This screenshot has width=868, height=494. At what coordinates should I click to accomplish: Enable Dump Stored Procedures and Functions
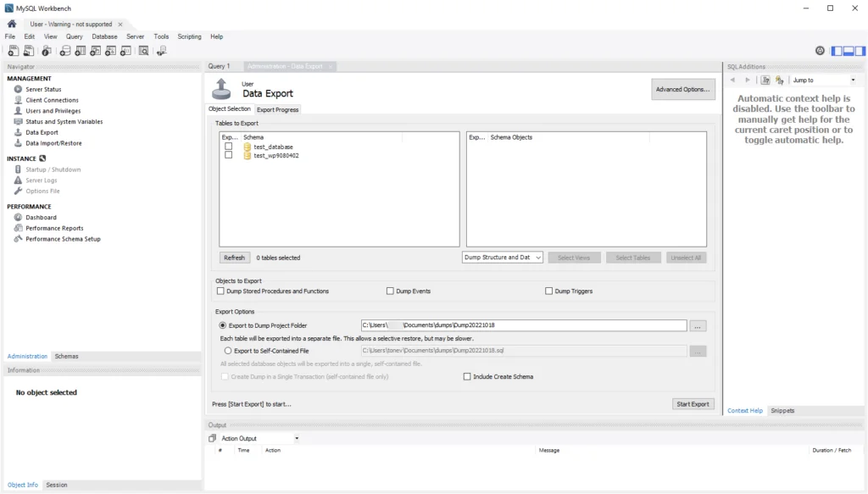point(219,291)
